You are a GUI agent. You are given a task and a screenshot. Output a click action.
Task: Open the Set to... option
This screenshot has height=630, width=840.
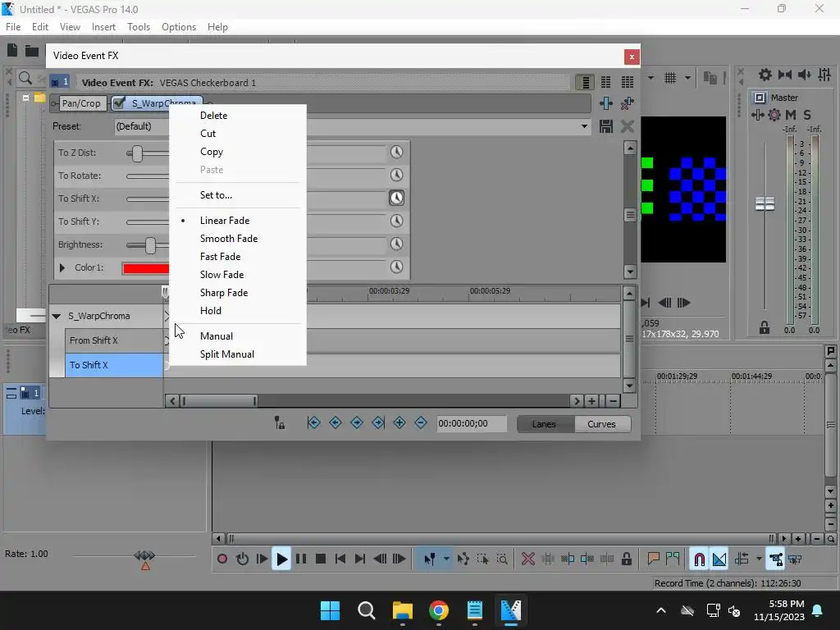click(216, 195)
